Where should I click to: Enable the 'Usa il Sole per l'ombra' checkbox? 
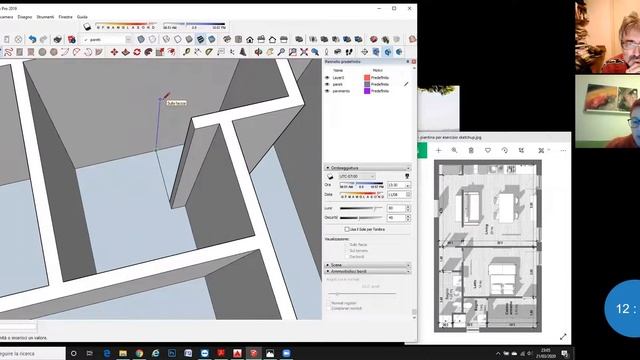tap(347, 229)
